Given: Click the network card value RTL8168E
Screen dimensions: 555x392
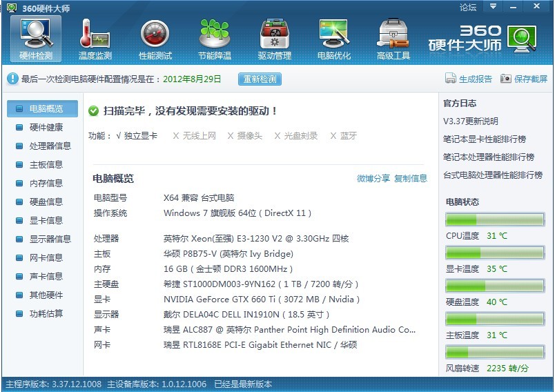Looking at the screenshot, I should coord(260,345).
